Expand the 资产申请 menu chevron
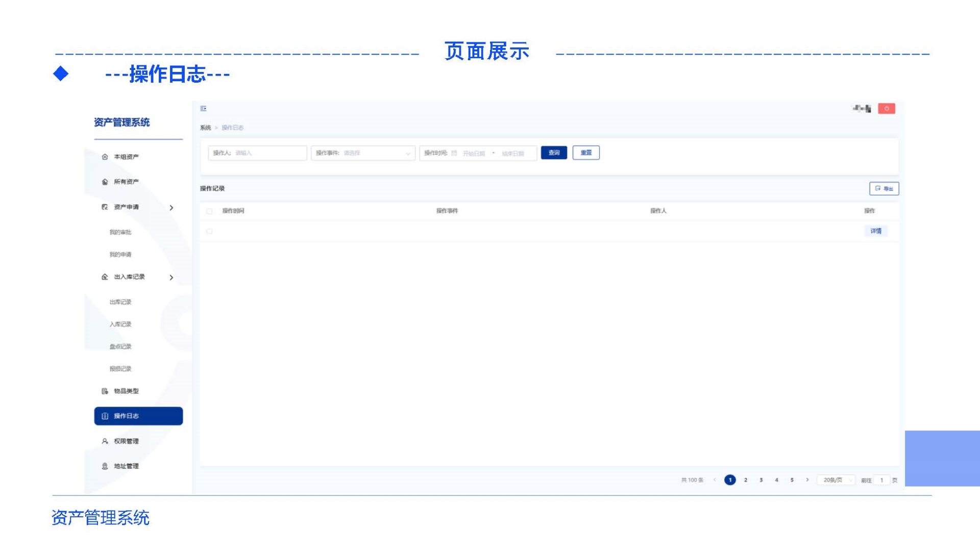The width and height of the screenshot is (980, 551). tap(171, 208)
